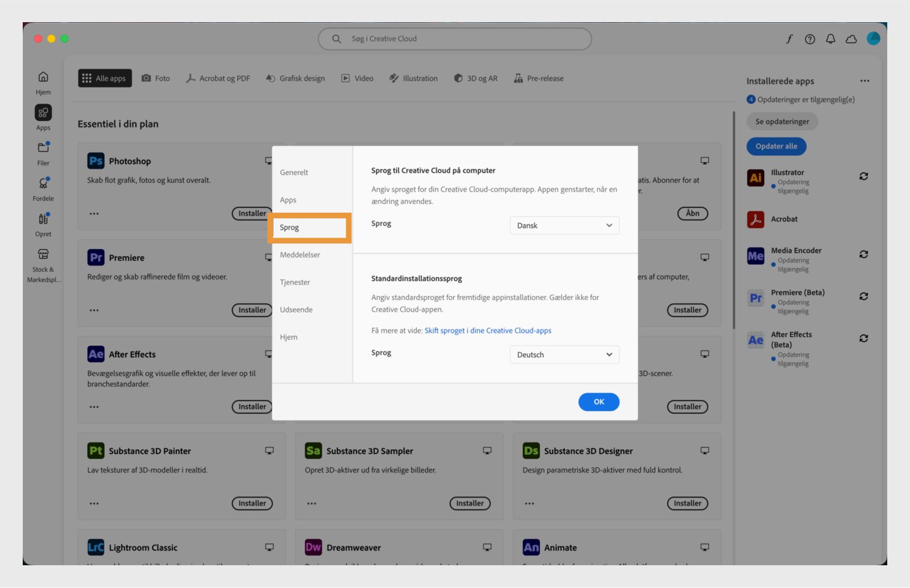Select Hjem in preferences sidebar
Viewport: 910px width, 588px height.
point(288,337)
